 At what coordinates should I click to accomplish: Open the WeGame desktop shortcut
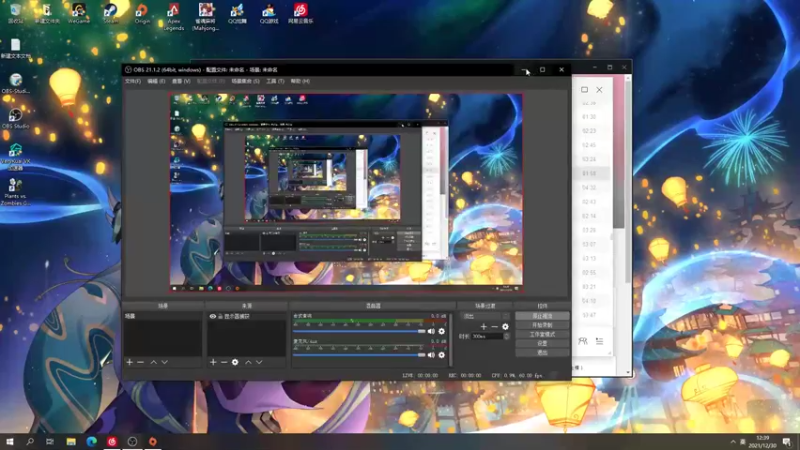tap(79, 13)
